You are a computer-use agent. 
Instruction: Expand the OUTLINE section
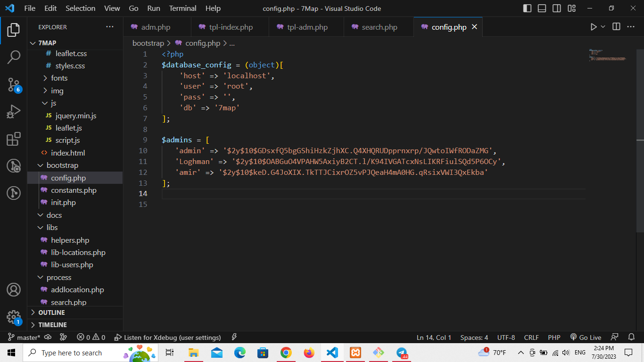tap(75, 313)
